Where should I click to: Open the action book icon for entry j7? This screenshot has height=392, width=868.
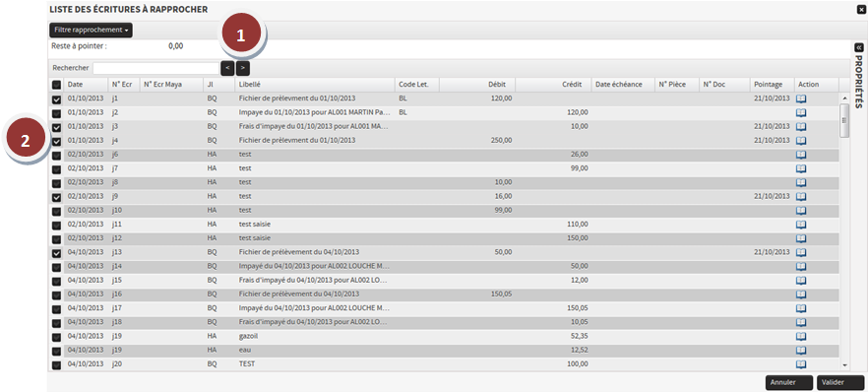click(x=800, y=168)
